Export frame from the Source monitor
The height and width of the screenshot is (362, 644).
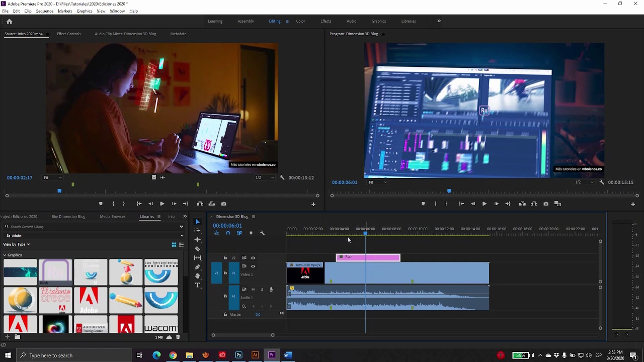[x=224, y=204]
